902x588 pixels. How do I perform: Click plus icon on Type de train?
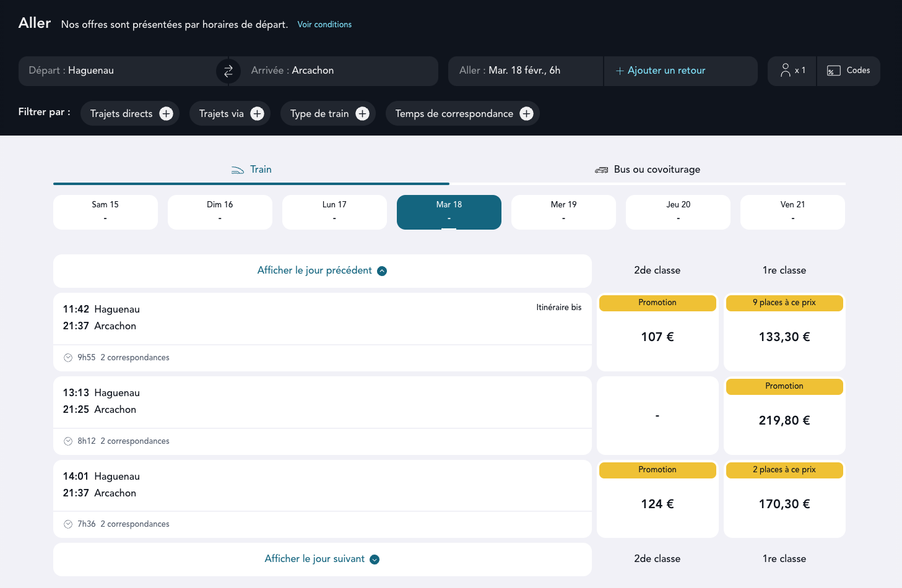click(x=363, y=114)
